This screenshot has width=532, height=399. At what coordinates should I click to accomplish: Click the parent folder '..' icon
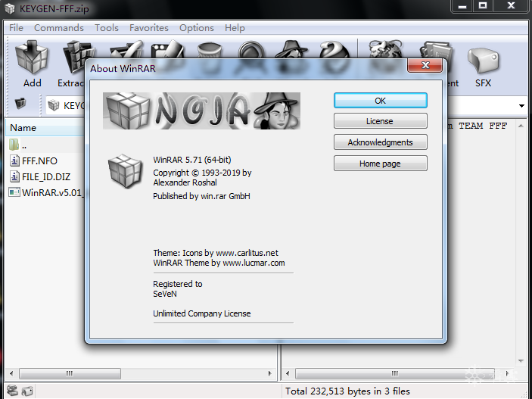tap(14, 145)
